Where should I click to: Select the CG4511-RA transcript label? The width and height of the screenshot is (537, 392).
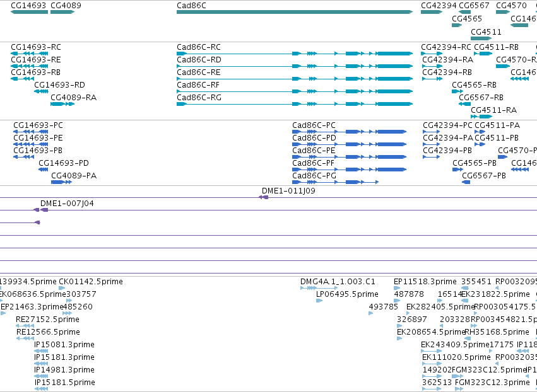[x=494, y=110]
